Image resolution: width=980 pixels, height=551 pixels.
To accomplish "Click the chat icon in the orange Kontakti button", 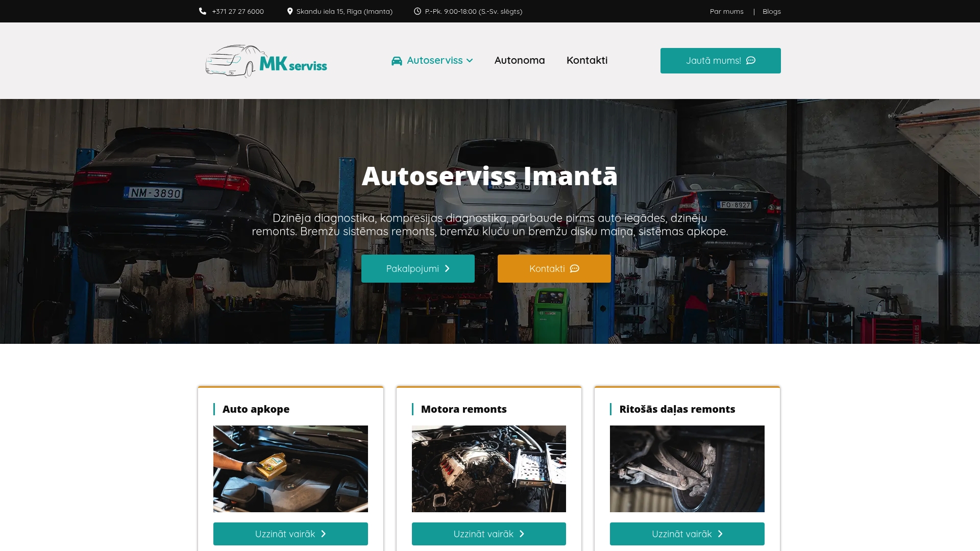I will pyautogui.click(x=575, y=268).
